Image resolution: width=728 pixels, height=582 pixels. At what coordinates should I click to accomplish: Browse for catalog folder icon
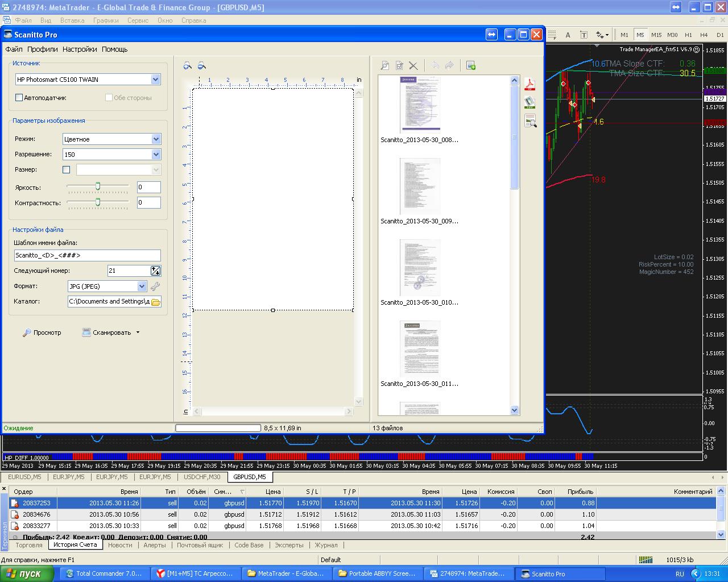(x=155, y=302)
